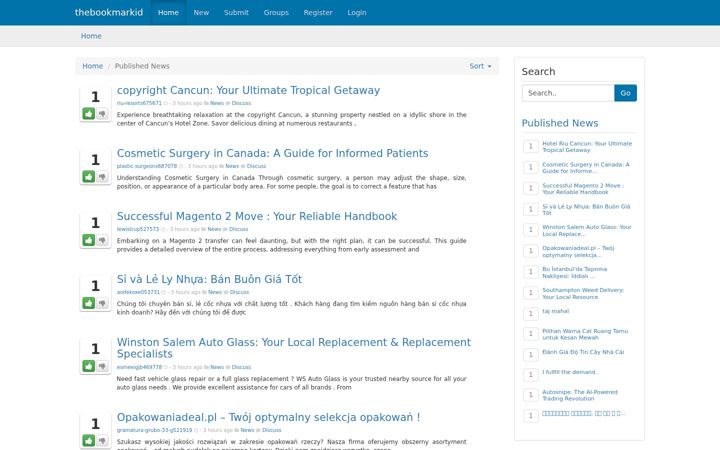Click vote count box beside taj mahal
Viewport: 720px width, 450px height.
click(x=530, y=314)
